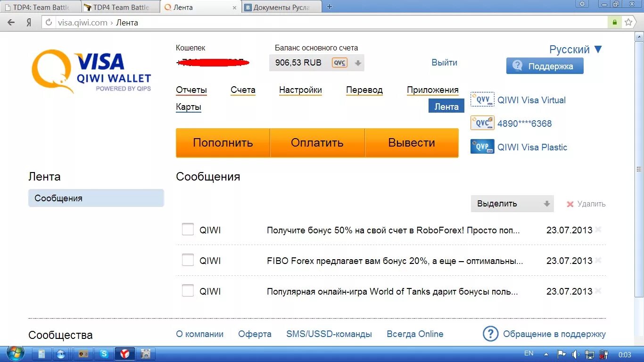Image resolution: width=644 pixels, height=362 pixels.
Task: Select Сообщения in the left sidebar
Action: tap(96, 198)
